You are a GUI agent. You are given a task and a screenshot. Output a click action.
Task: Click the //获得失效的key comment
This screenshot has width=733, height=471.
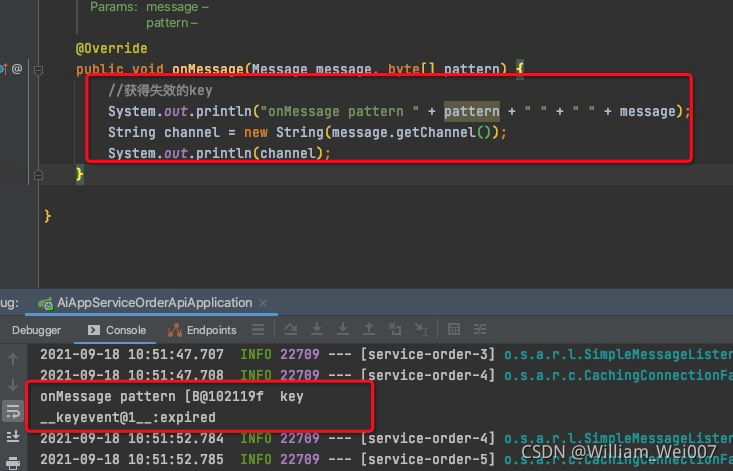pyautogui.click(x=160, y=90)
